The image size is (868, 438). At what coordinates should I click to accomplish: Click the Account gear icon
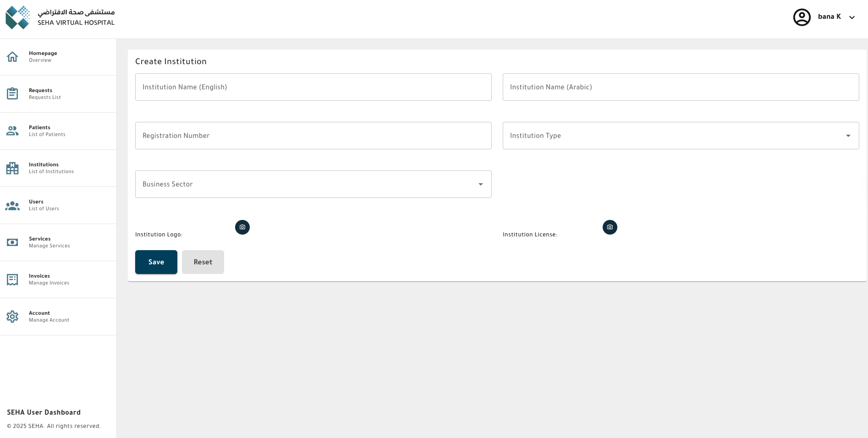(12, 317)
